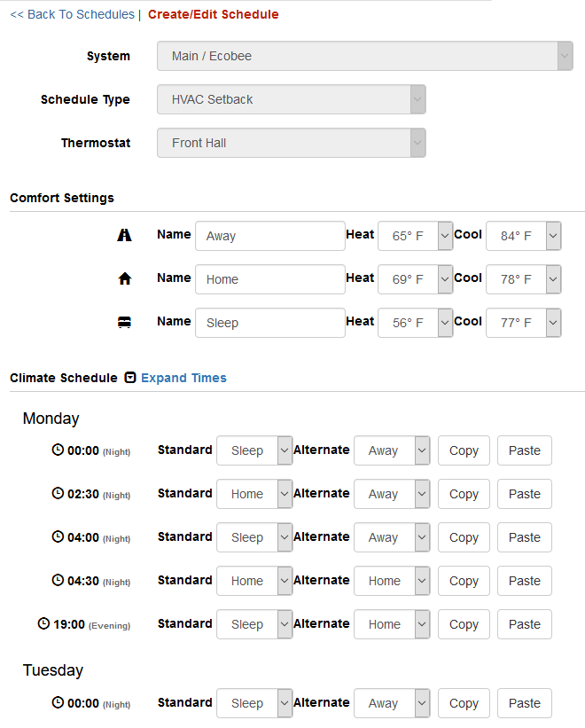Copy the Monday 00:00 schedule row
Image resolution: width=585 pixels, height=728 pixels.
click(464, 450)
